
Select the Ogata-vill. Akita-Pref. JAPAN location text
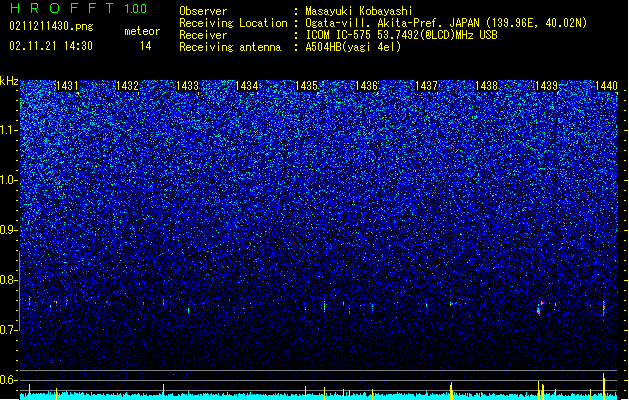click(446, 23)
